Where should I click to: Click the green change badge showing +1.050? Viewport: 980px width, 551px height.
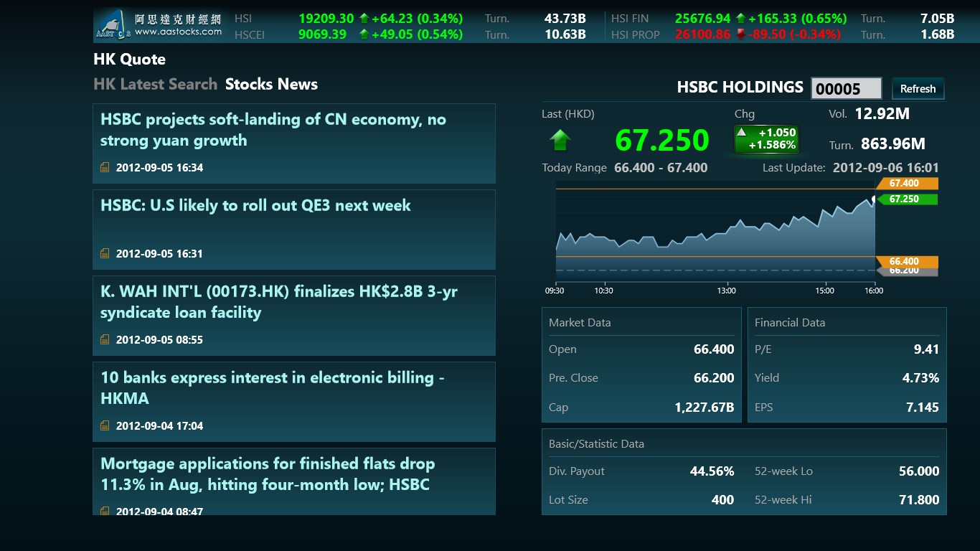[x=766, y=139]
